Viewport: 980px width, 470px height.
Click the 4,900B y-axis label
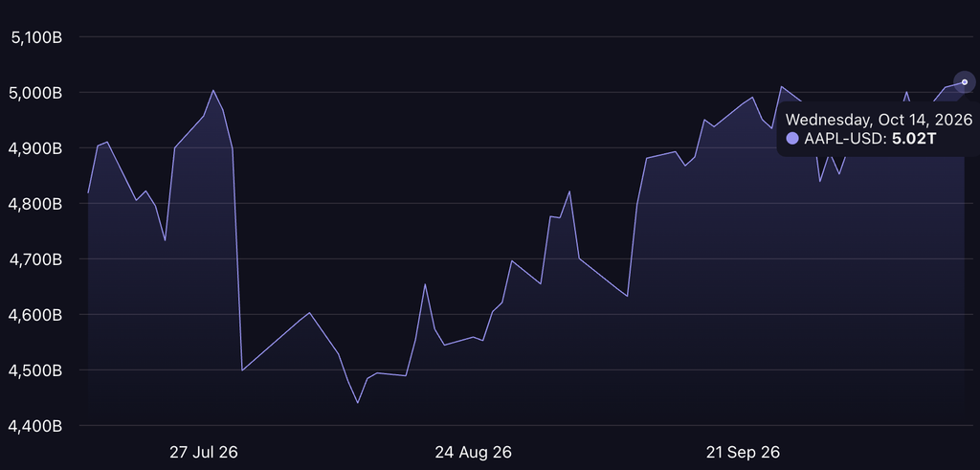[36, 148]
